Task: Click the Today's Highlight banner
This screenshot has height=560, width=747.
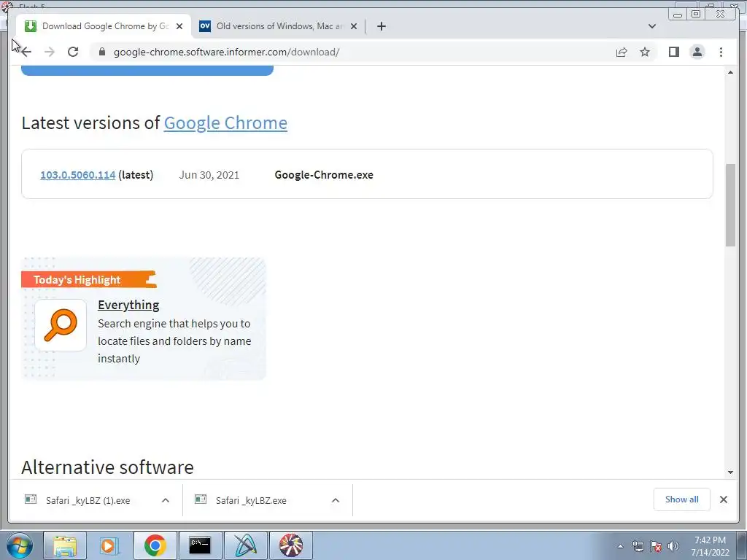Action: pyautogui.click(x=88, y=279)
